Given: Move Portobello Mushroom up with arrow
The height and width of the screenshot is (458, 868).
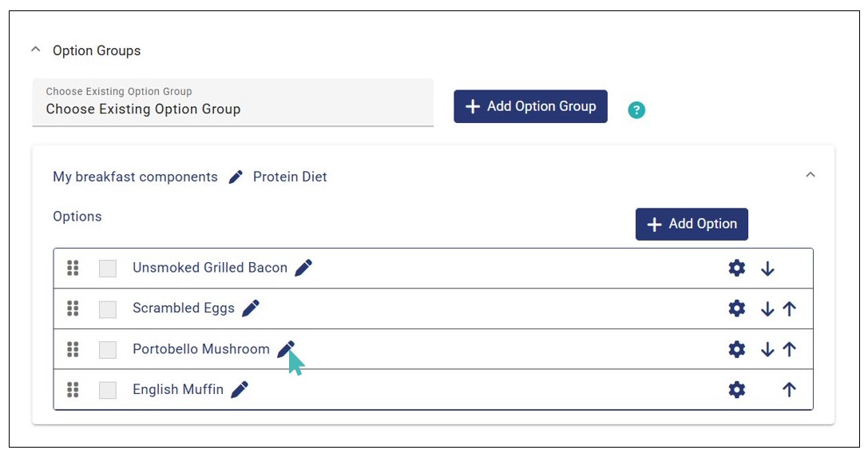Looking at the screenshot, I should pyautogui.click(x=790, y=349).
